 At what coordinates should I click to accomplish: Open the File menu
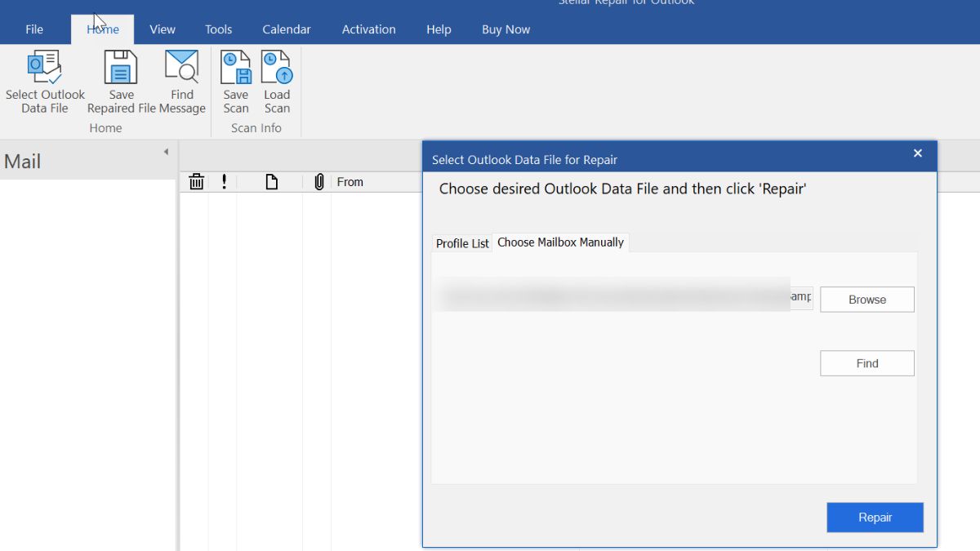click(x=34, y=29)
